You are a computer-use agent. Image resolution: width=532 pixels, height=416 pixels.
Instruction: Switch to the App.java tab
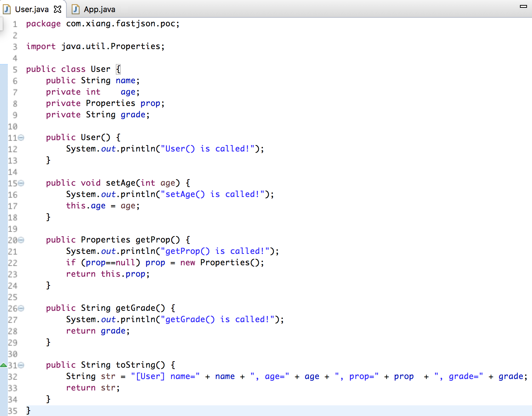(x=94, y=9)
